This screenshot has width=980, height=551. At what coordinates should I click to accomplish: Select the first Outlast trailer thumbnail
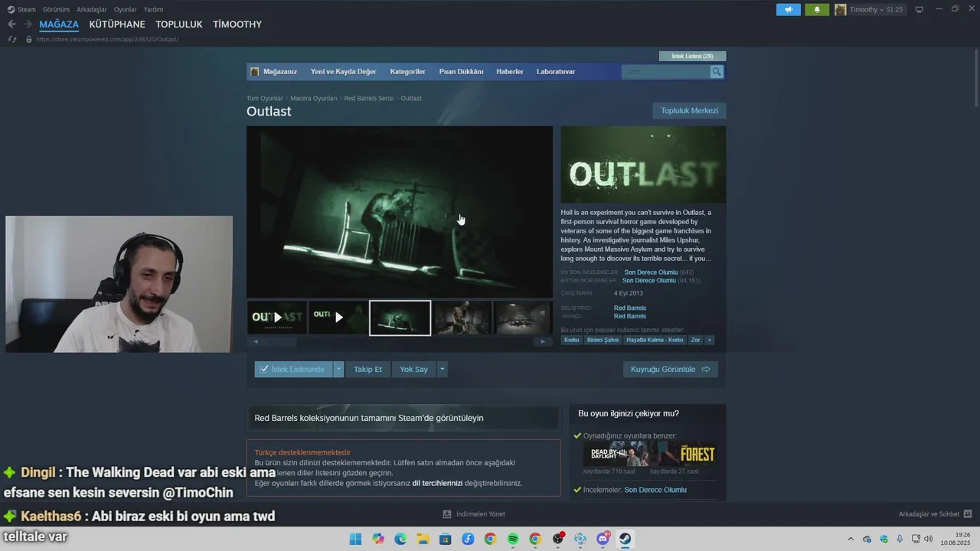click(x=277, y=318)
